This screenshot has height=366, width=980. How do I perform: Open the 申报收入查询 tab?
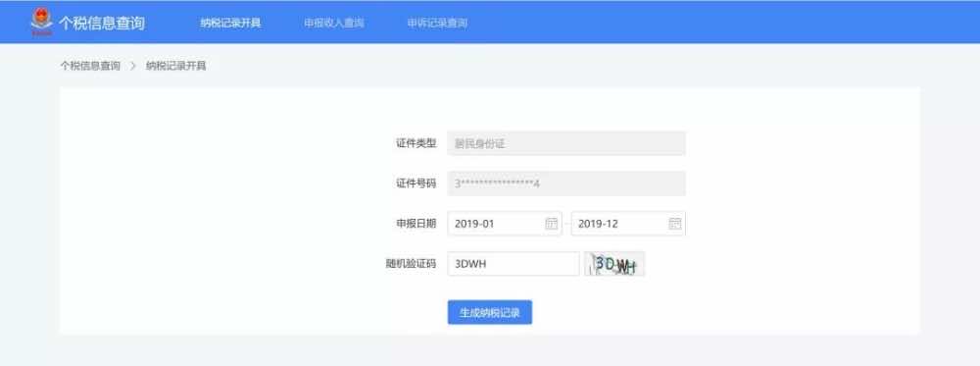point(334,24)
